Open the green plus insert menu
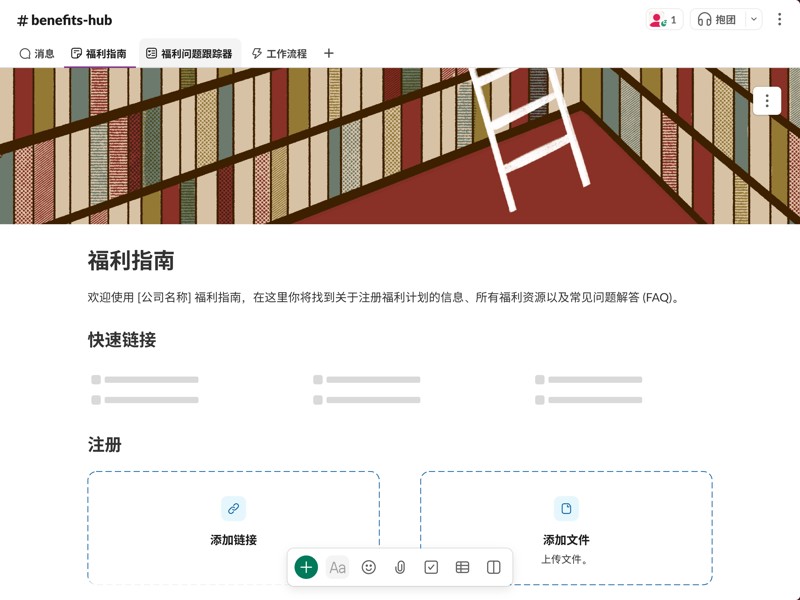This screenshot has width=800, height=600. (x=305, y=566)
